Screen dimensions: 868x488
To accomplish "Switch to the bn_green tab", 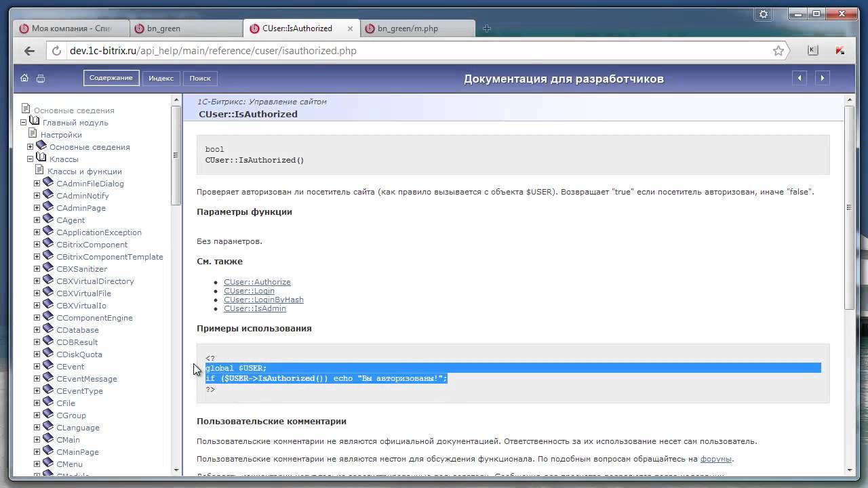I will (186, 28).
